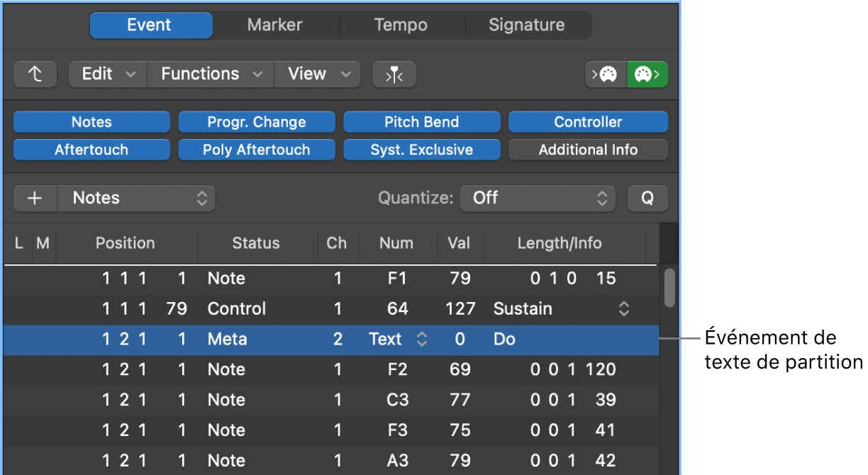Open the Quantize Off pop-up menu

point(537,199)
